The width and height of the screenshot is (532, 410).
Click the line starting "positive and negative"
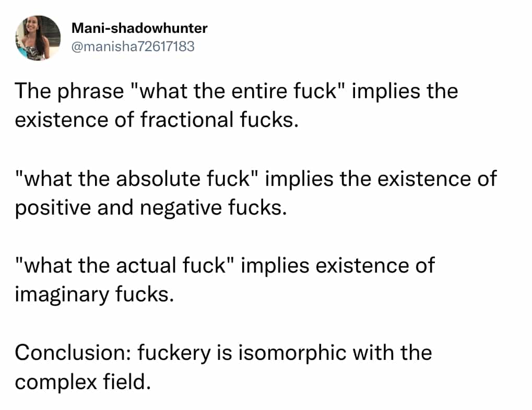(x=151, y=207)
